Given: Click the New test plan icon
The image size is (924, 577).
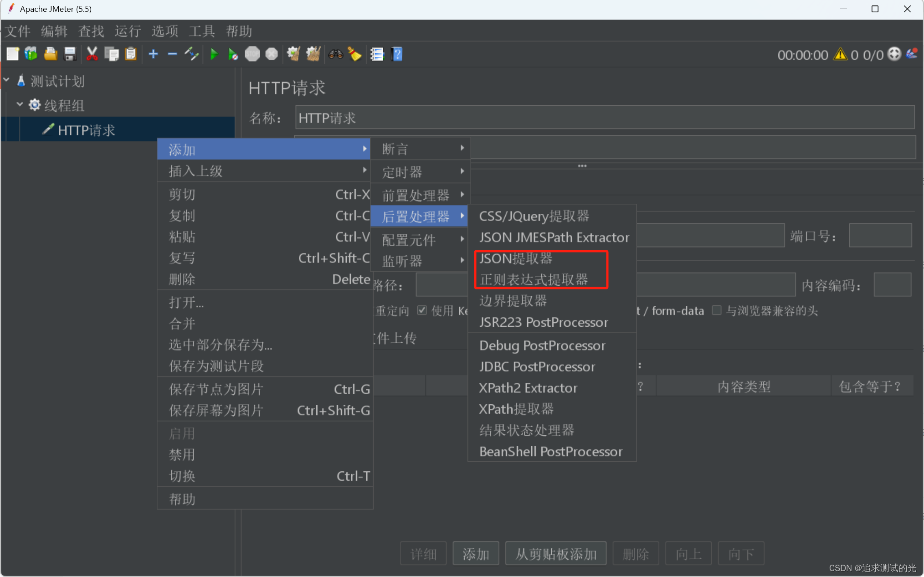Looking at the screenshot, I should (x=13, y=54).
